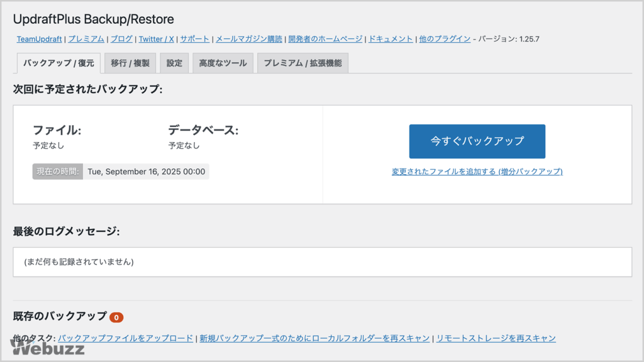Click the 次回に予定されたバックアップ heading
The width and height of the screenshot is (644, 362).
click(x=87, y=89)
